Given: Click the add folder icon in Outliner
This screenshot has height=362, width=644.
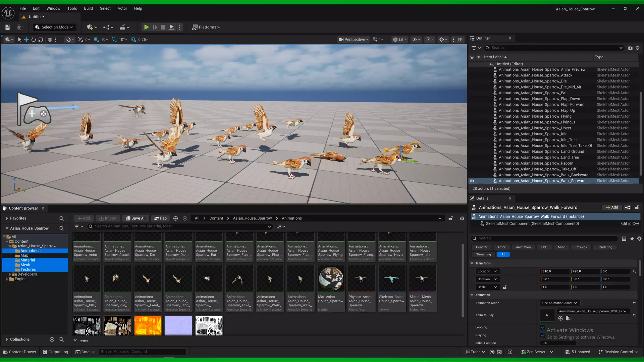Looking at the screenshot, I should tap(630, 48).
